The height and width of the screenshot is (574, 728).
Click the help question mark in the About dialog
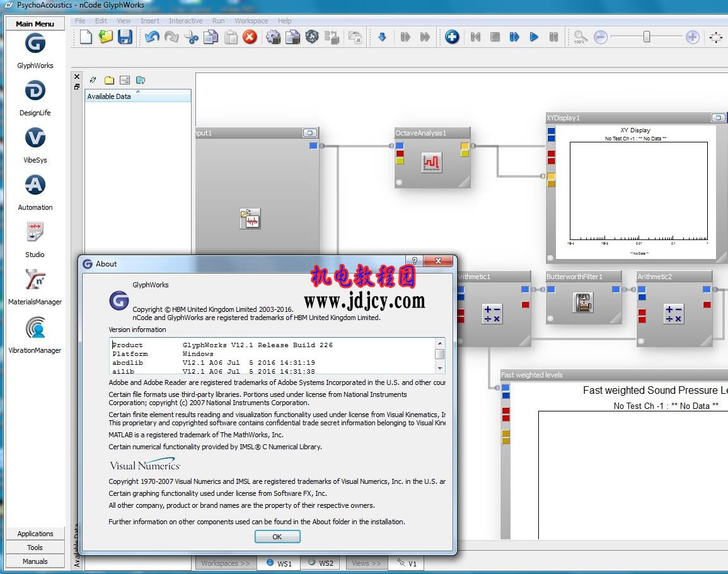414,261
